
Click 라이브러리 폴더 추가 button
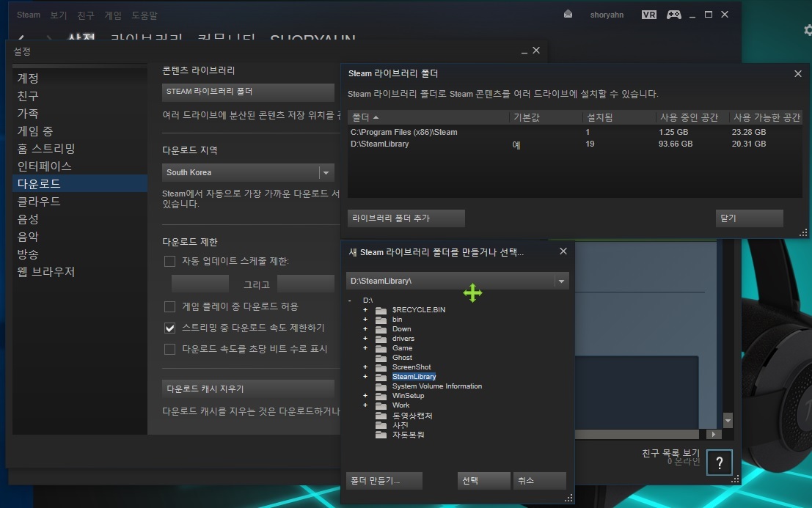click(x=406, y=218)
